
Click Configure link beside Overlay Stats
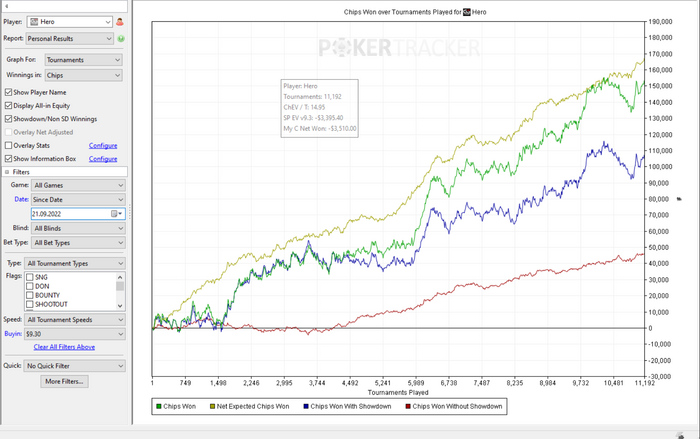point(103,146)
